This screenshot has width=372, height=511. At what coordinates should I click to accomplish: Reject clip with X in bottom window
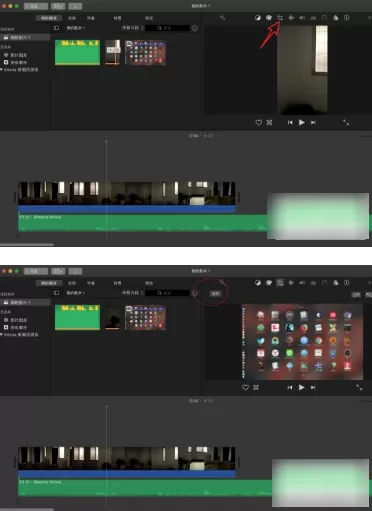(x=256, y=387)
